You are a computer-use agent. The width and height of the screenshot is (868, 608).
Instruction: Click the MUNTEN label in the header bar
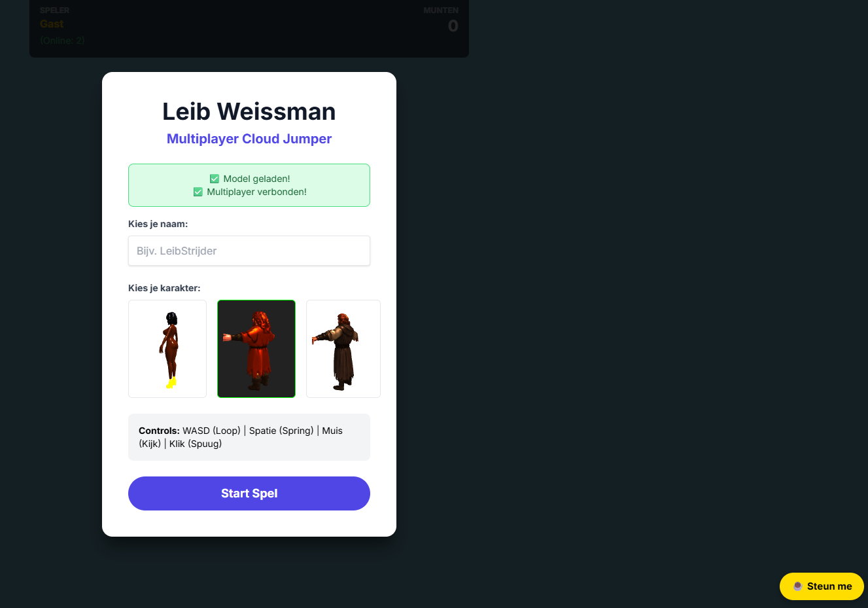tap(441, 10)
